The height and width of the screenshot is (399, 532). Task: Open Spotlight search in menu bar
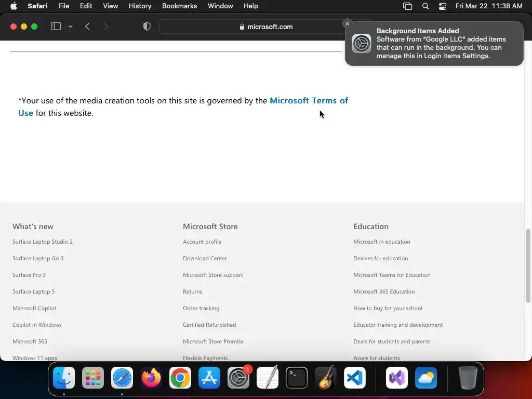click(x=425, y=6)
